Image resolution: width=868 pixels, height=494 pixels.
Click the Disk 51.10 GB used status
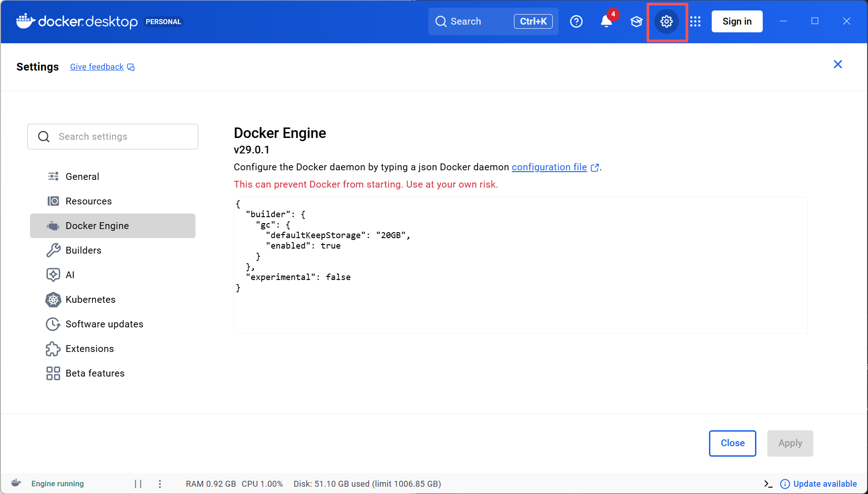[x=367, y=484]
